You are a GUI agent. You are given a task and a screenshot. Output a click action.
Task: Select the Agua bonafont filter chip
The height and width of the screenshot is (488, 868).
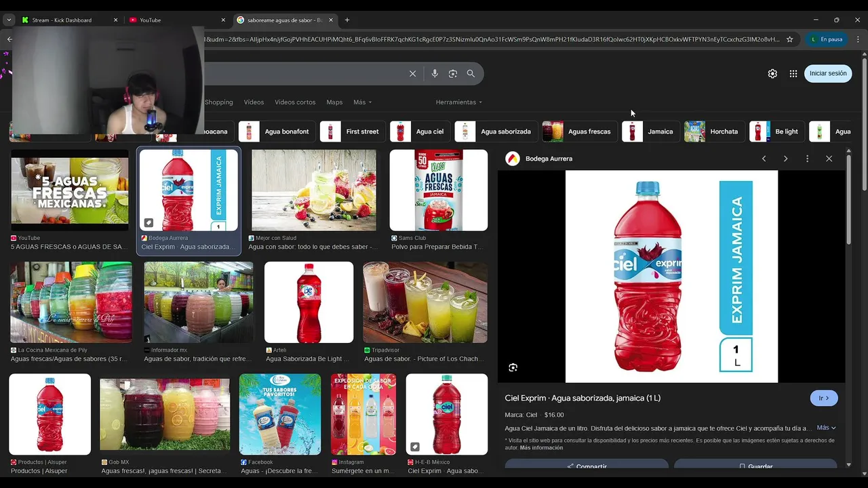pos(277,131)
